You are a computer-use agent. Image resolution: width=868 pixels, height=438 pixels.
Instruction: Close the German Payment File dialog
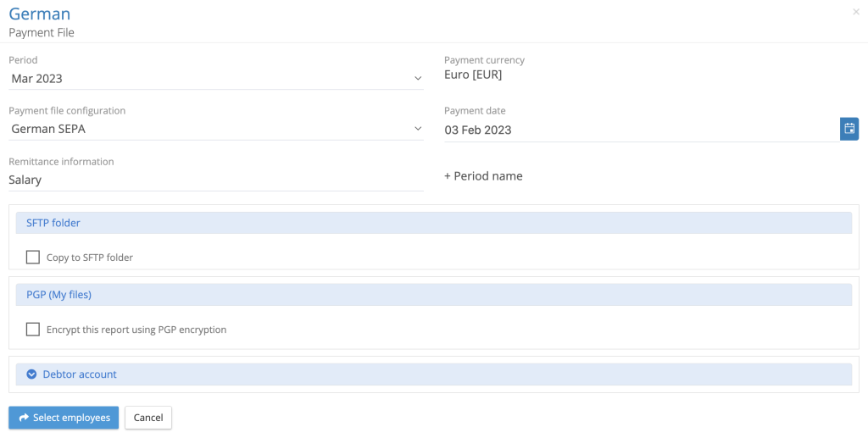(x=855, y=12)
